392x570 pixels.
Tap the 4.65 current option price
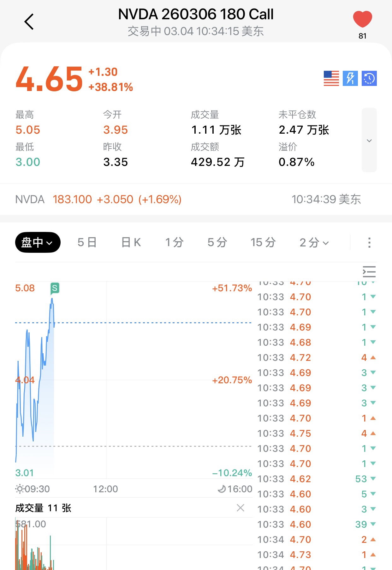(x=49, y=79)
